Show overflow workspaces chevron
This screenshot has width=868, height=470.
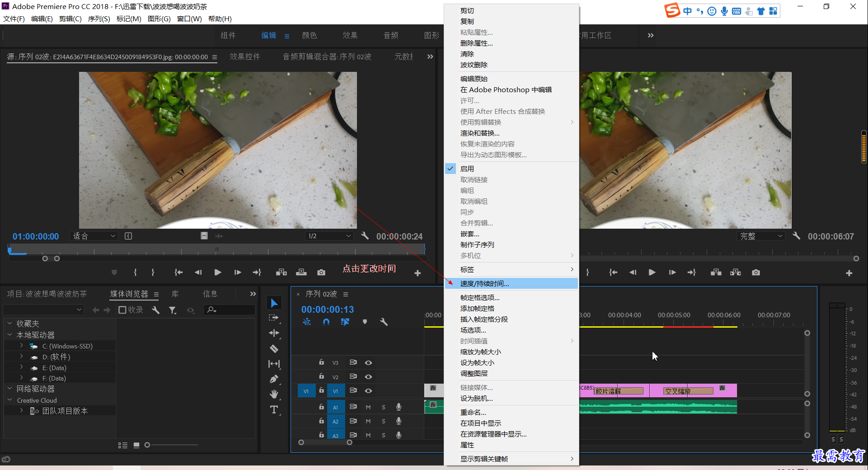tap(651, 35)
